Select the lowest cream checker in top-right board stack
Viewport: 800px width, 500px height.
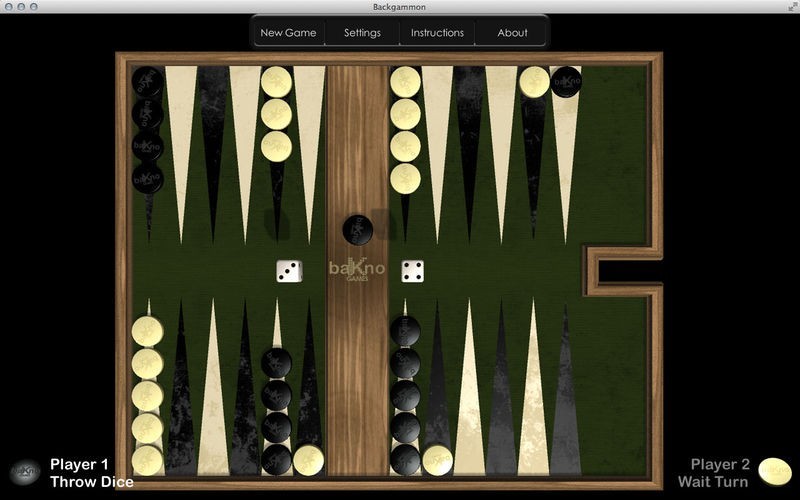[x=405, y=178]
